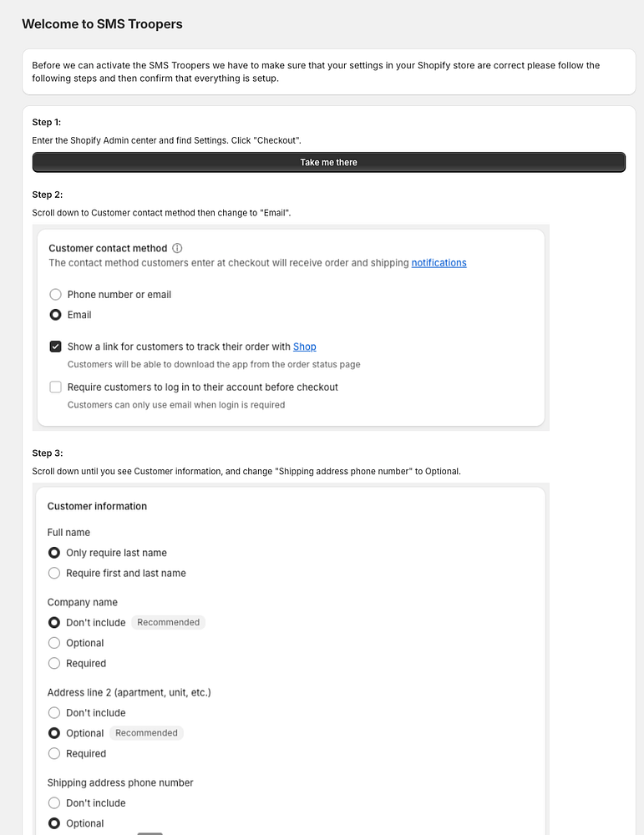Follow the Shop hyperlink
The image size is (644, 835).
point(304,347)
